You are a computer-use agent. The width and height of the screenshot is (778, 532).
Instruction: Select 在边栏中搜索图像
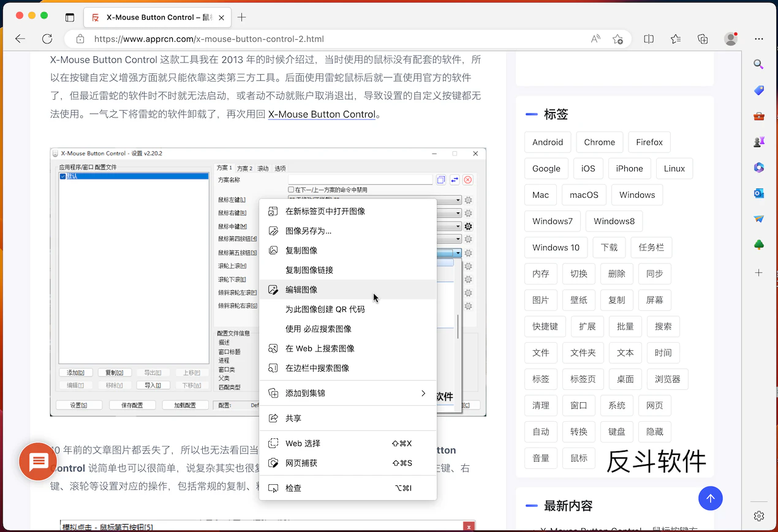tap(348, 368)
